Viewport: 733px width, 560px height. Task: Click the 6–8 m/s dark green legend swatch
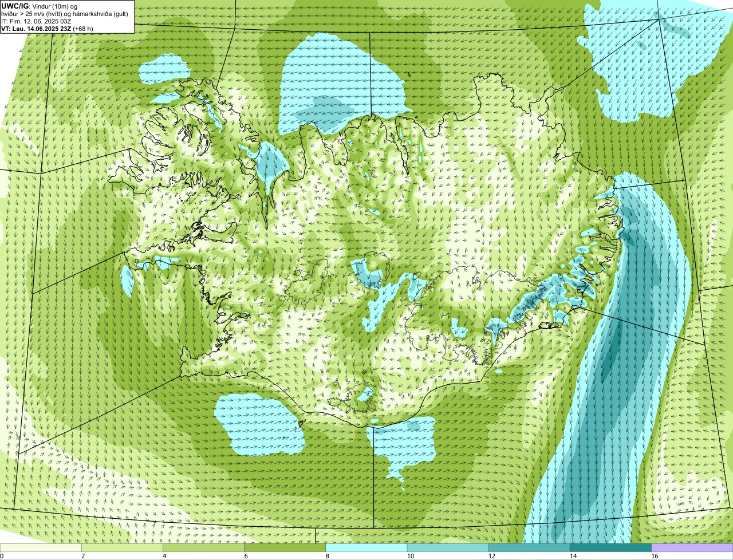click(x=285, y=547)
